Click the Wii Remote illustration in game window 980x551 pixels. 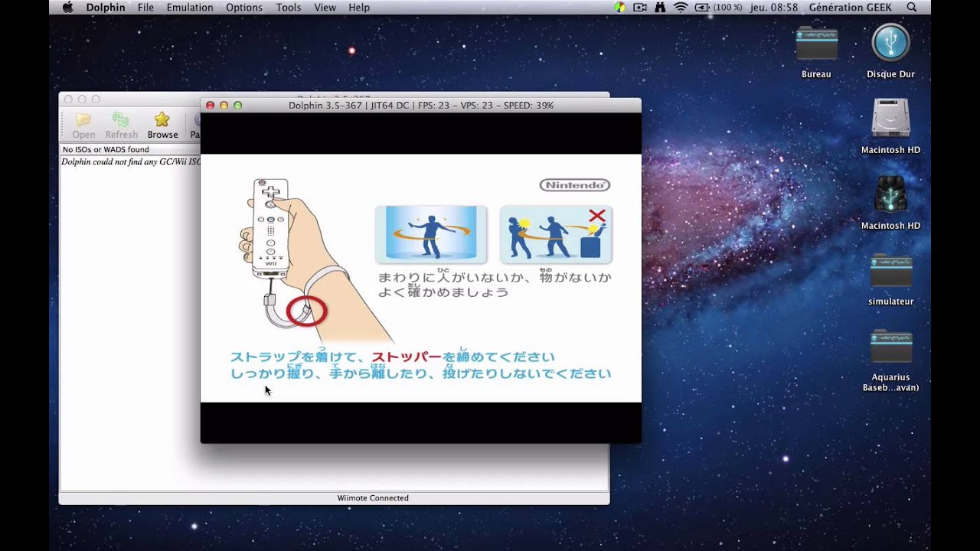[269, 230]
